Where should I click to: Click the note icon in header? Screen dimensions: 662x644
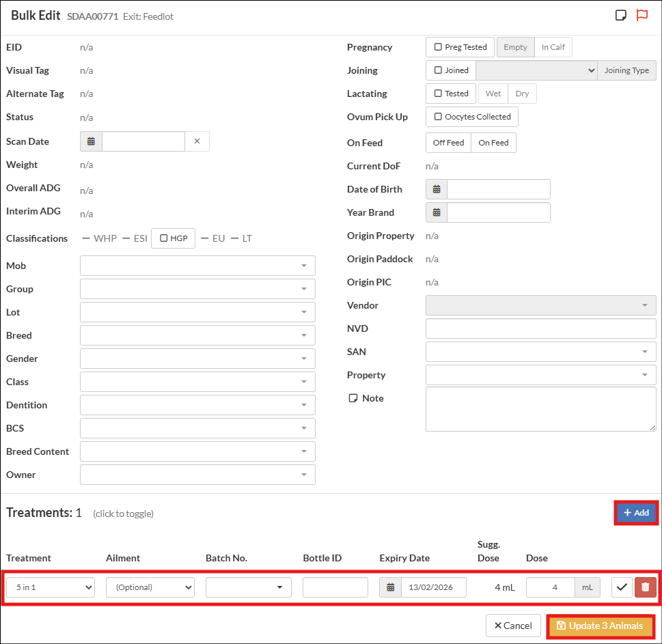click(620, 16)
